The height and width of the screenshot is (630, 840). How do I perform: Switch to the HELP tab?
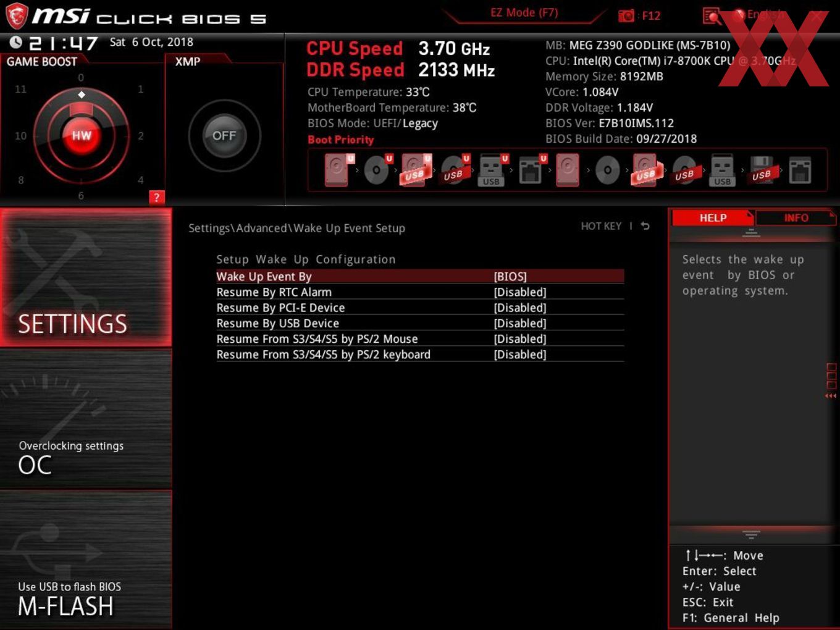[x=713, y=217]
